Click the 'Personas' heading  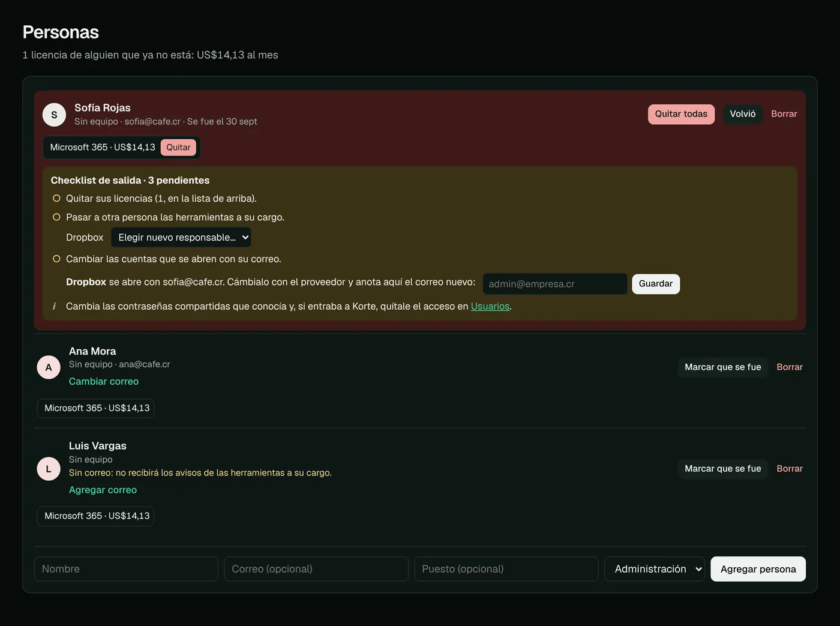point(61,32)
